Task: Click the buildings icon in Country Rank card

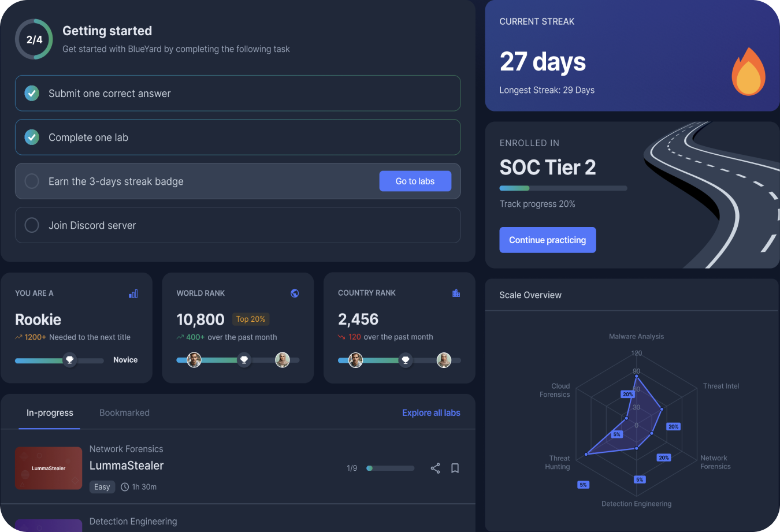Action: click(456, 293)
